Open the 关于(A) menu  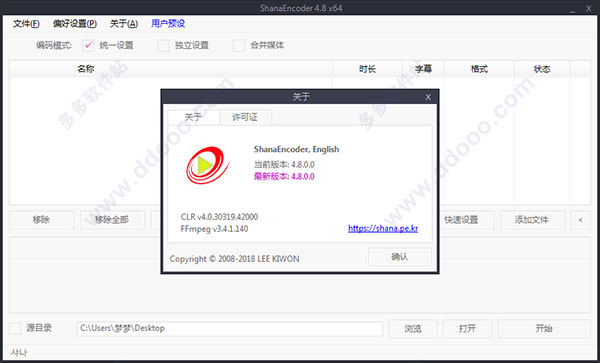(124, 24)
